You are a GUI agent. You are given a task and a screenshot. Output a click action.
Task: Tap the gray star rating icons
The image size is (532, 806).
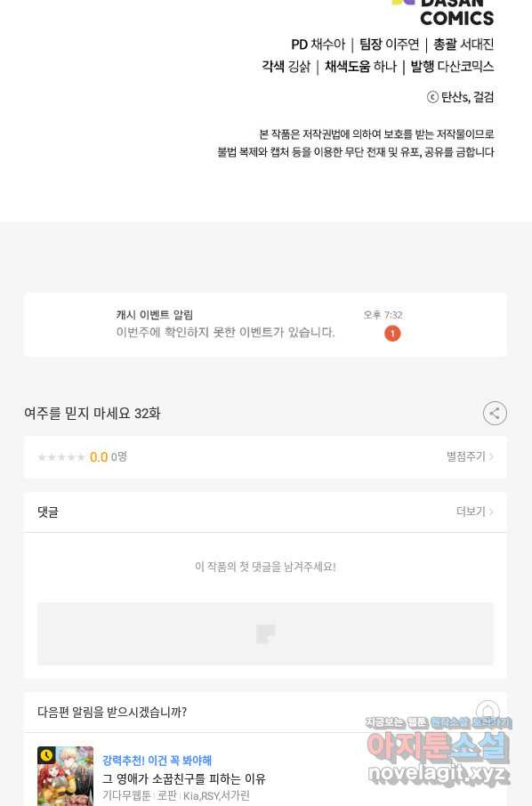pos(61,457)
